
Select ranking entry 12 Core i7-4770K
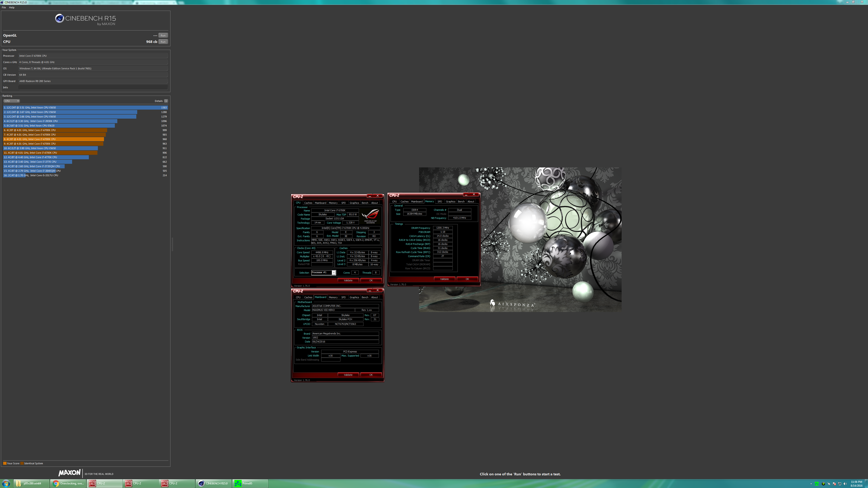tap(85, 157)
